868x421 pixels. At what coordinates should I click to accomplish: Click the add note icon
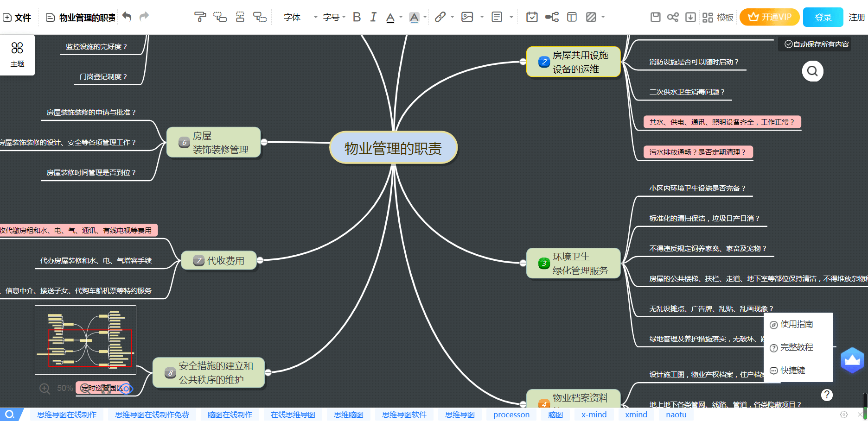click(497, 17)
